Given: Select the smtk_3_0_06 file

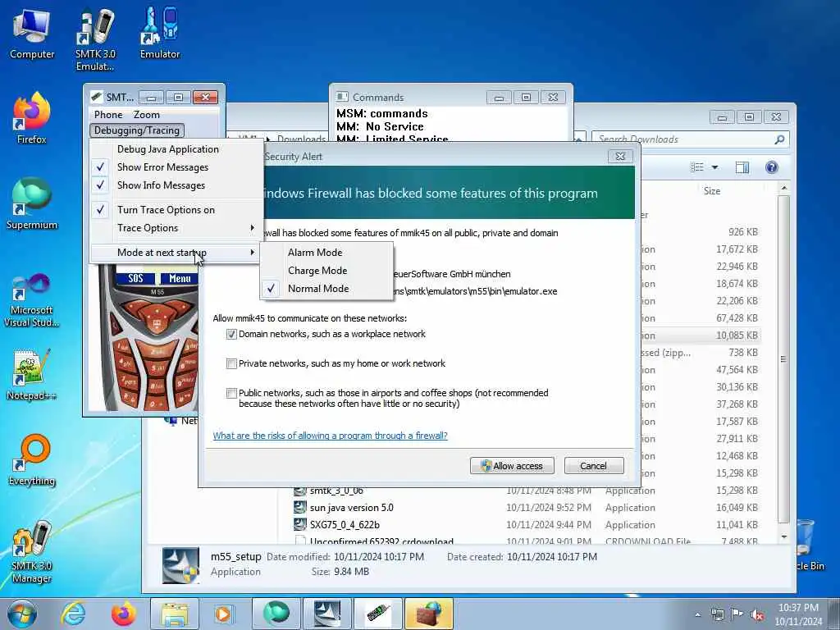Looking at the screenshot, I should [x=336, y=491].
